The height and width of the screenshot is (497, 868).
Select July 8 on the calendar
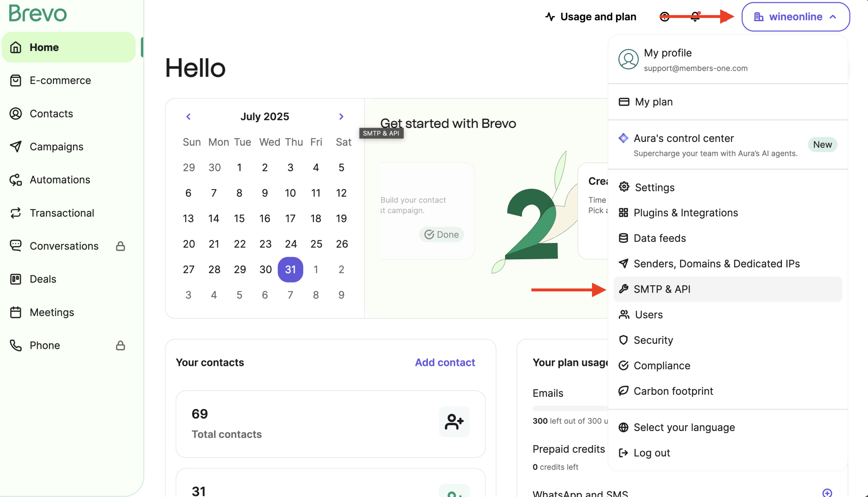[x=239, y=193]
